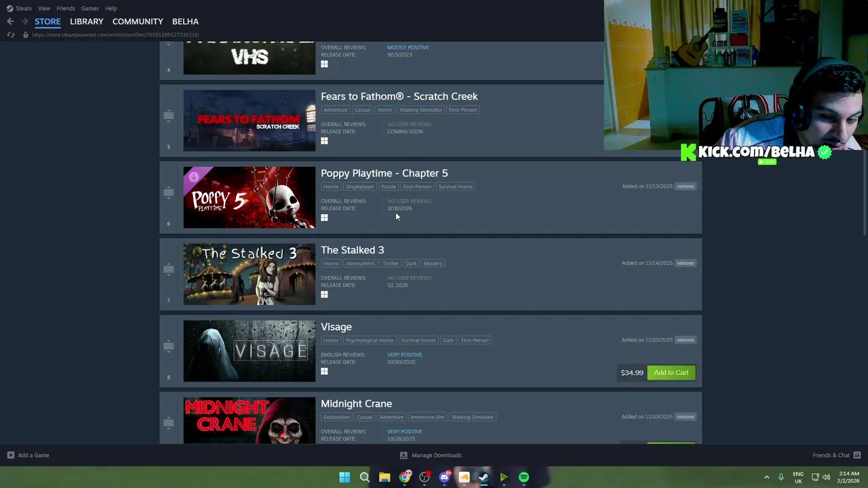Open the Friends menu
Image resolution: width=868 pixels, height=488 pixels.
pos(66,8)
